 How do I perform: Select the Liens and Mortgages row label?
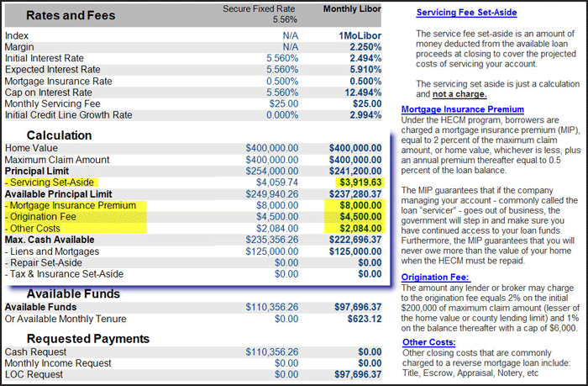click(52, 251)
